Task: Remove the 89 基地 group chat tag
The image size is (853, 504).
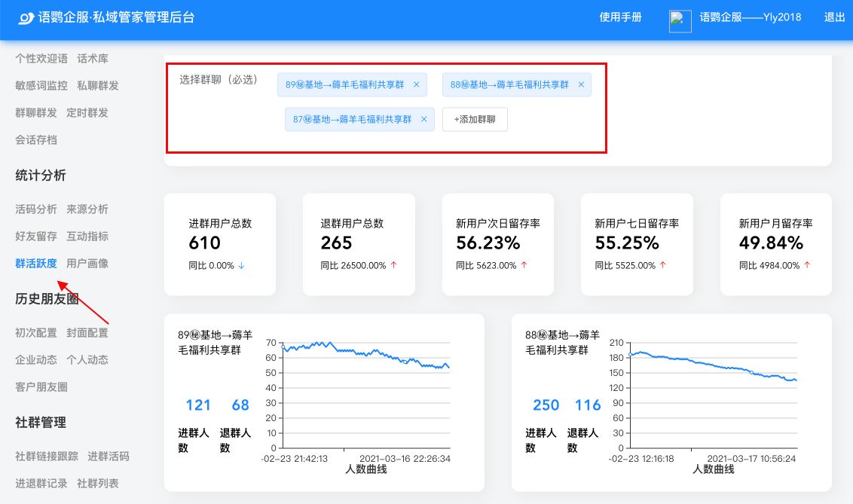Action: pyautogui.click(x=416, y=84)
